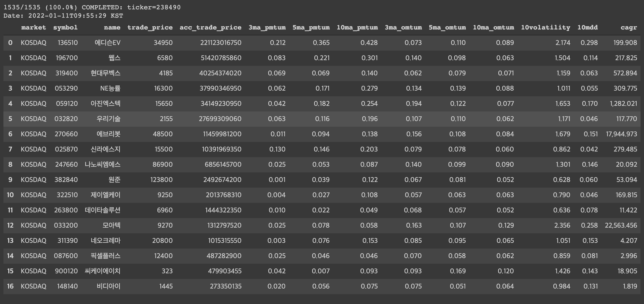Click the 'cagr' column header
The width and height of the screenshot is (644, 304).
pos(629,28)
